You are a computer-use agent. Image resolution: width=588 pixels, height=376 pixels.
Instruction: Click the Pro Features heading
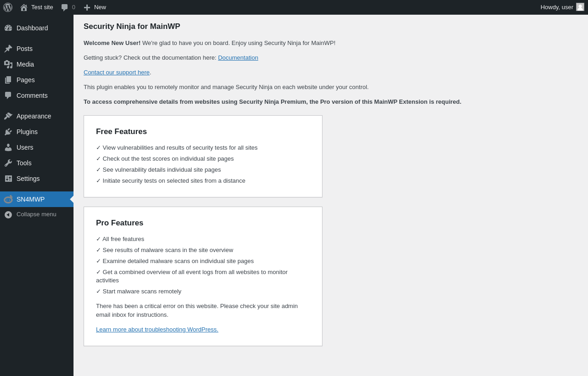[119, 223]
